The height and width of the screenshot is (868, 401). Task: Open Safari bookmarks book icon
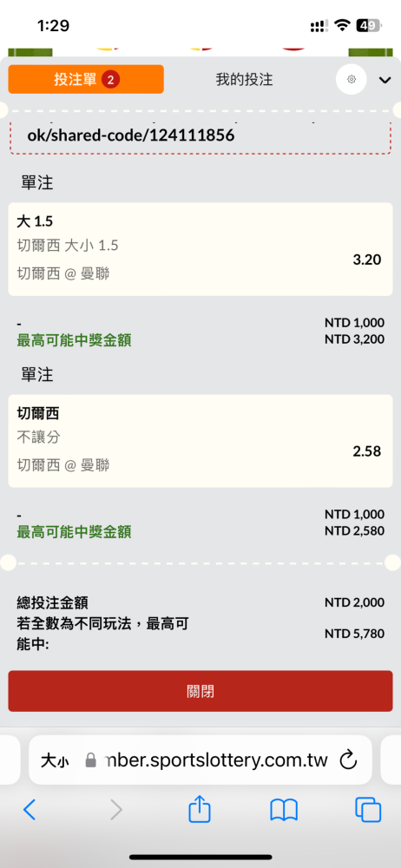point(284,811)
